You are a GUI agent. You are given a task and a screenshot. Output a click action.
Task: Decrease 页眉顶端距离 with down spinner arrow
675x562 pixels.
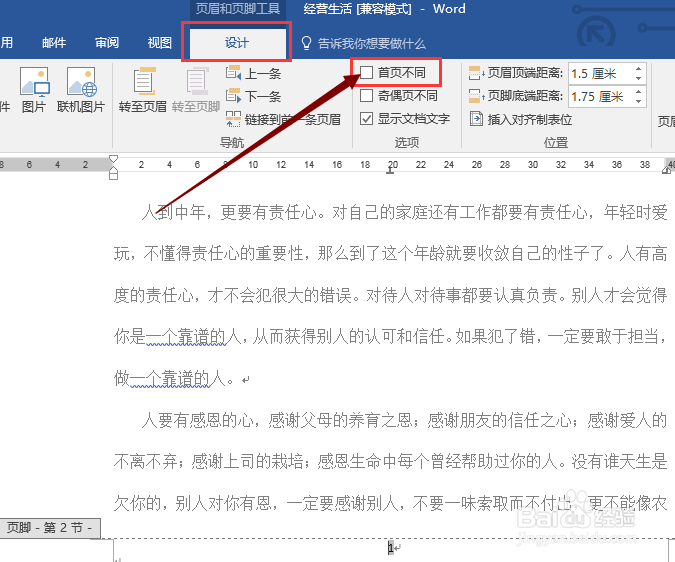click(x=638, y=78)
